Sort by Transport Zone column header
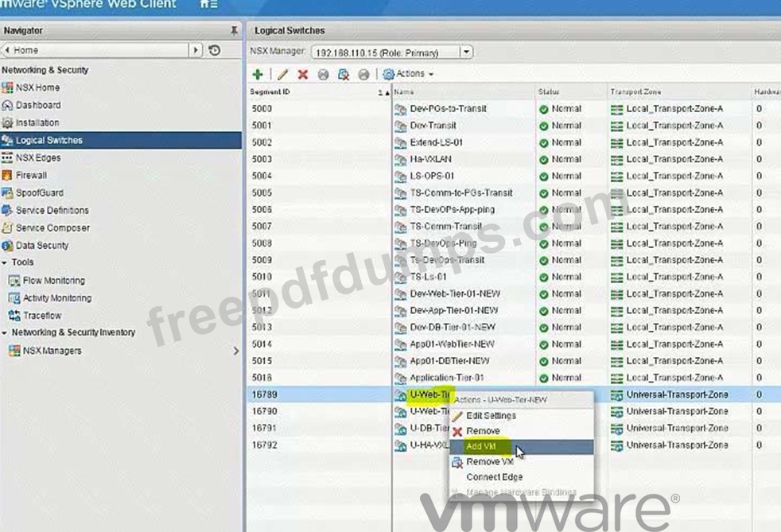This screenshot has height=532, width=781. 679,92
